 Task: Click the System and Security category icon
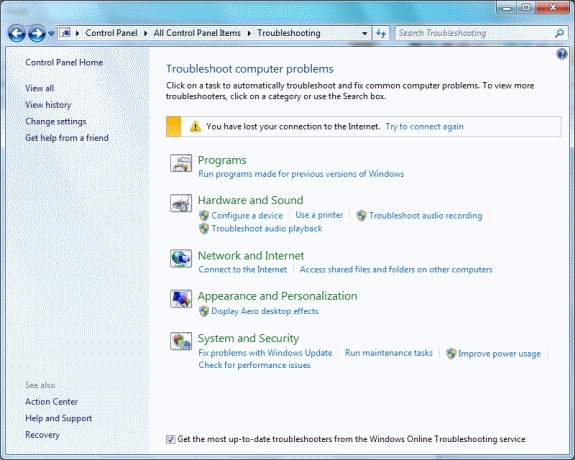181,341
